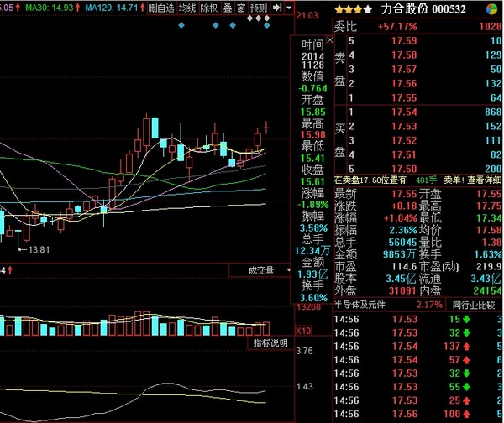Click the jump-to-end arrow toolbar icon

(277, 8)
